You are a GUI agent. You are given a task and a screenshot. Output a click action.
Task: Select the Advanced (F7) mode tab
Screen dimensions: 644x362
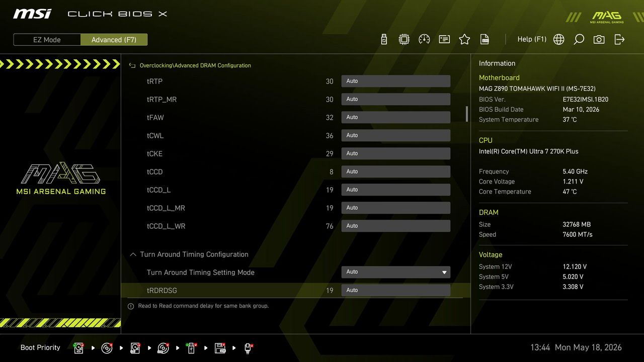tap(114, 40)
